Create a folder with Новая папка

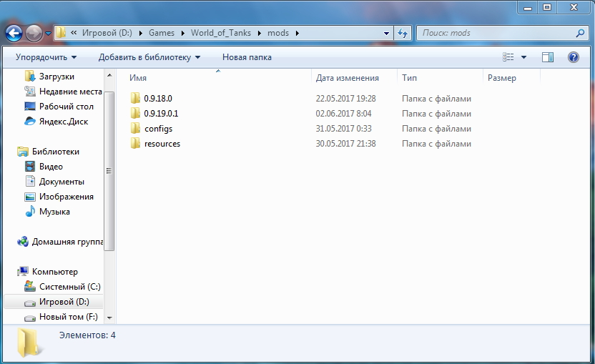[x=247, y=57]
